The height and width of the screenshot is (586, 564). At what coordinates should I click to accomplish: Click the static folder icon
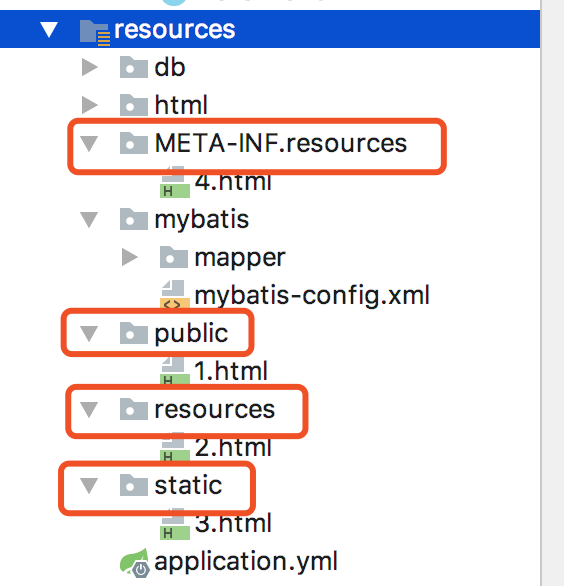(x=134, y=485)
